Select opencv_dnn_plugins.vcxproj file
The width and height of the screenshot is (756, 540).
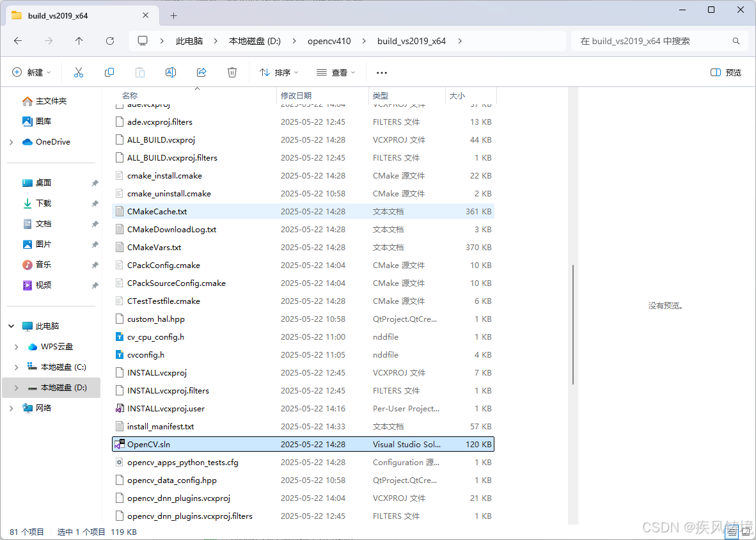tap(303, 498)
